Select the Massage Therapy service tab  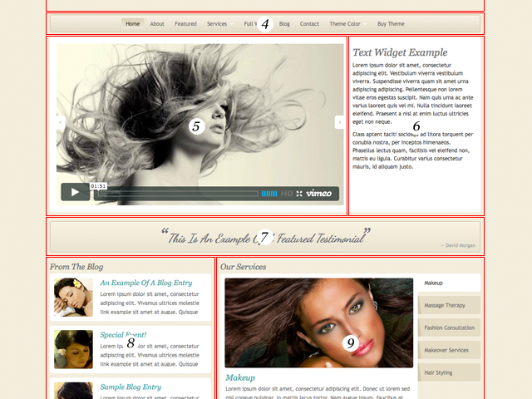pyautogui.click(x=449, y=305)
